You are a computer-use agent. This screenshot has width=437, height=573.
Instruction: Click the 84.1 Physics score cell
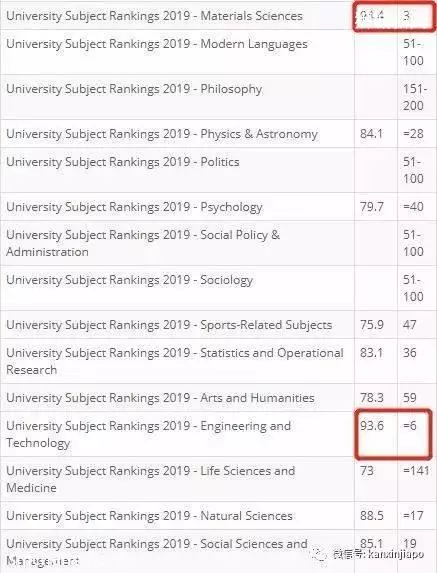[371, 134]
